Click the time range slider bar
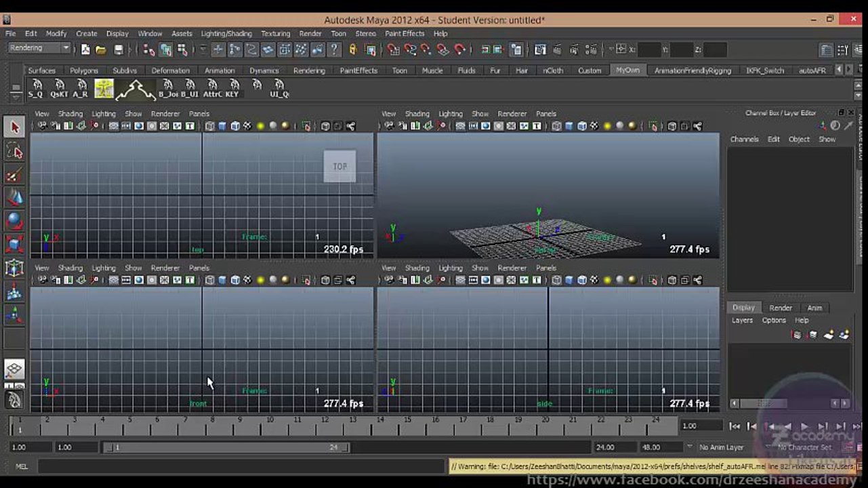This screenshot has width=868, height=488. coord(226,447)
